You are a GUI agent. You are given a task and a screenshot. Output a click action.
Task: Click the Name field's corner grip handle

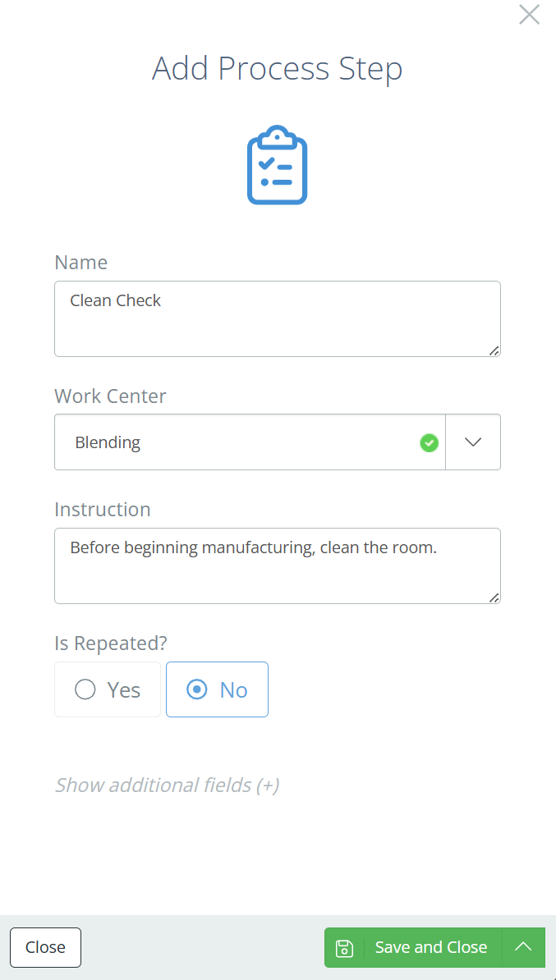click(x=494, y=350)
